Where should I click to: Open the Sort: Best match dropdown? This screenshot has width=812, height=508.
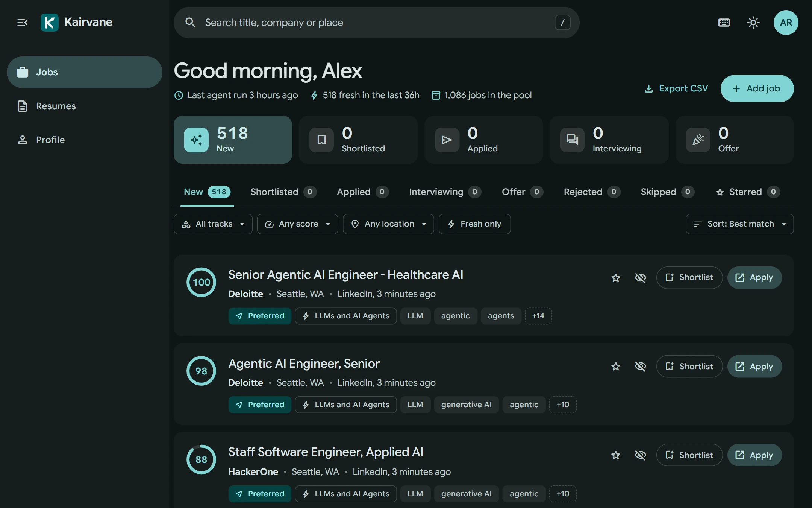(739, 224)
